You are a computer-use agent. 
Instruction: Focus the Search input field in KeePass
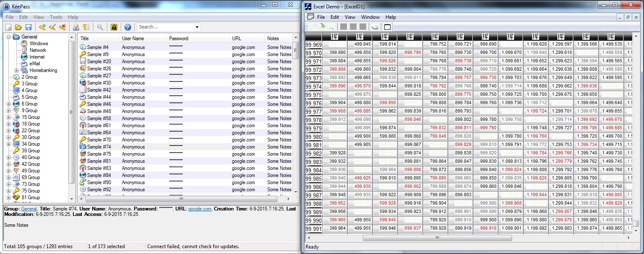point(166,27)
